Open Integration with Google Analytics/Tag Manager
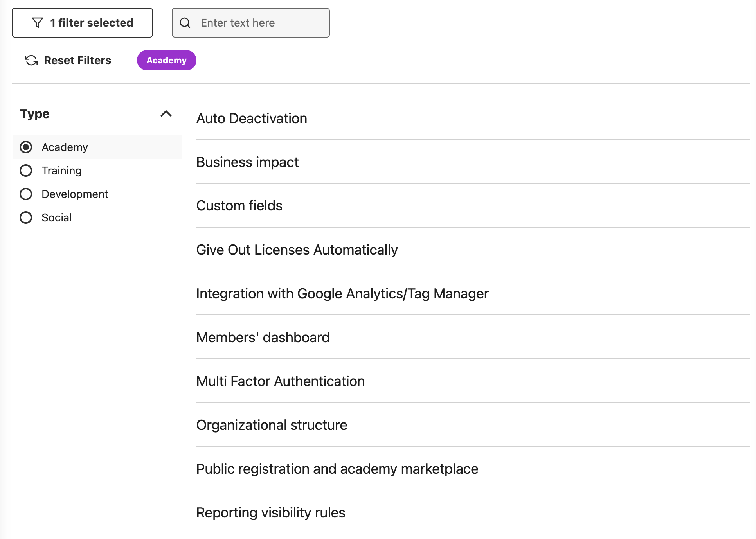Viewport: 756px width, 539px height. pos(342,294)
